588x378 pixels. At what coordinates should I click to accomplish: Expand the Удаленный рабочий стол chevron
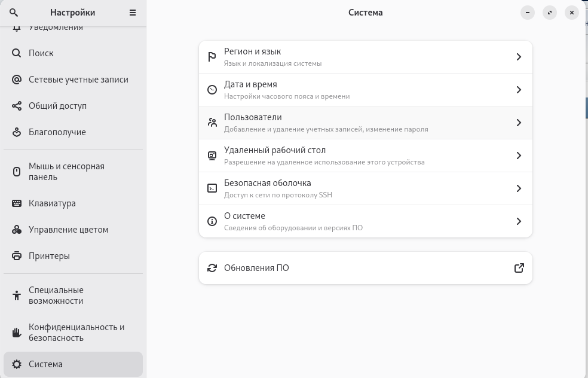tap(519, 156)
